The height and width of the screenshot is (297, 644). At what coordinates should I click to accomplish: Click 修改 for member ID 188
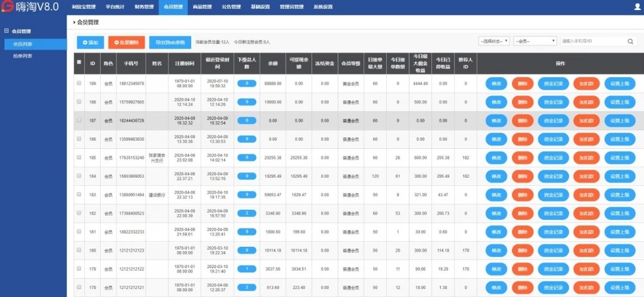[496, 102]
